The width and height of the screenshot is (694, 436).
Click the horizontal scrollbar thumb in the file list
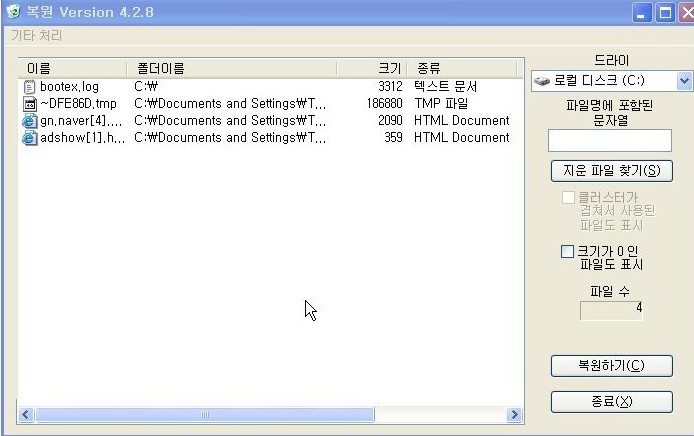(205, 415)
